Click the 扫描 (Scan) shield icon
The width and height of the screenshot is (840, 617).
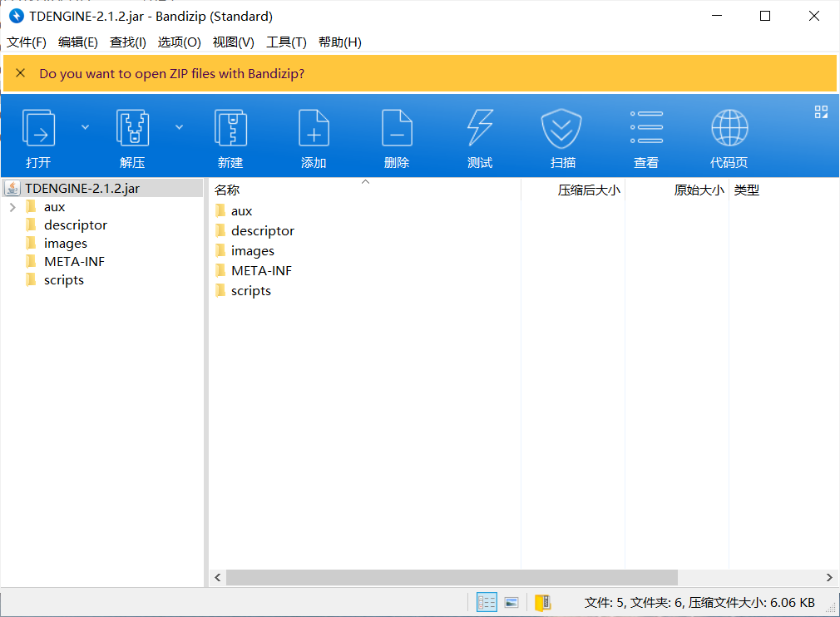(561, 129)
